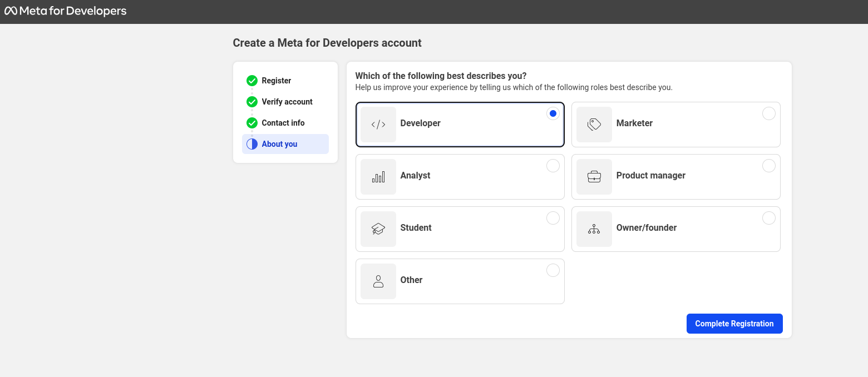
Task: Click the Owner/founder role label
Action: [x=647, y=228]
